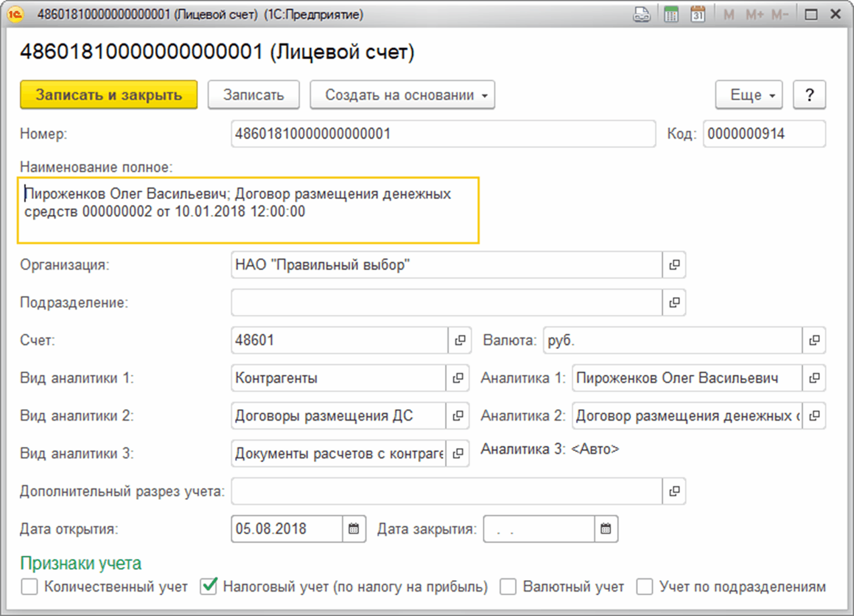Open the Дата закрытия calendar picker
The image size is (854, 616).
(x=606, y=529)
